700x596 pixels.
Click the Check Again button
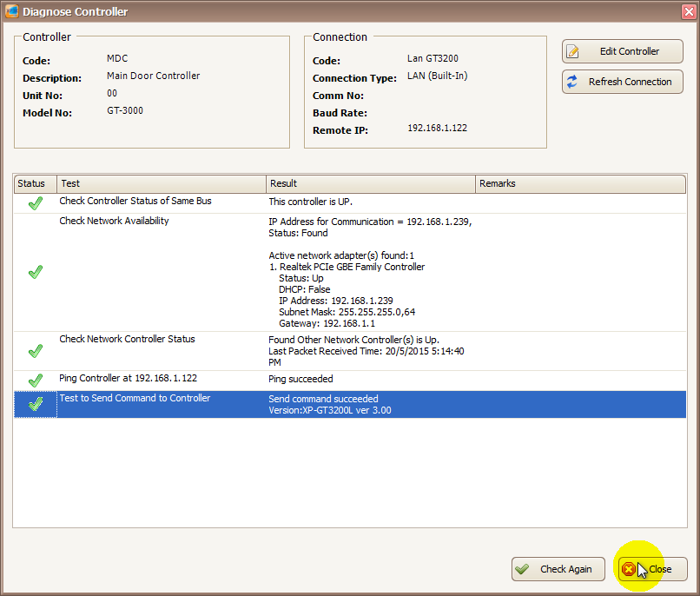pos(558,569)
